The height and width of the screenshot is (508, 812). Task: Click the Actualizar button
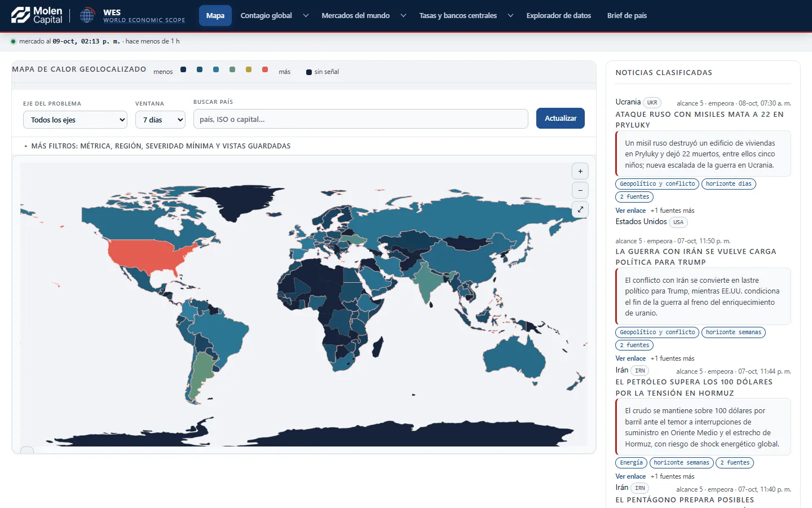561,118
